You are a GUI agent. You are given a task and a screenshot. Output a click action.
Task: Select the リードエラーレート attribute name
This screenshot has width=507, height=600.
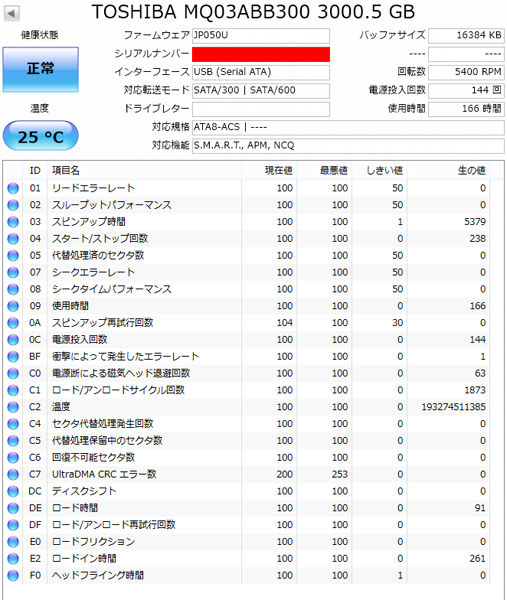(93, 188)
